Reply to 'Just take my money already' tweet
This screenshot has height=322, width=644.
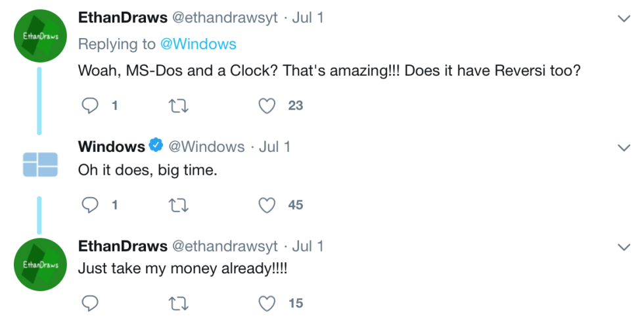[x=90, y=303]
